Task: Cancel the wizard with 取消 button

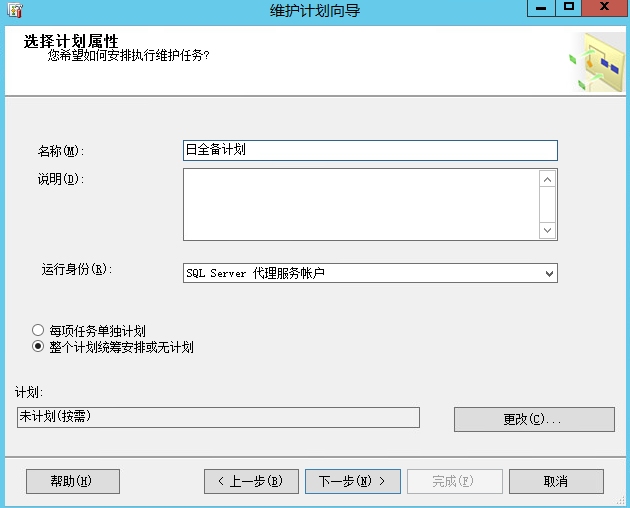Action: point(556,481)
